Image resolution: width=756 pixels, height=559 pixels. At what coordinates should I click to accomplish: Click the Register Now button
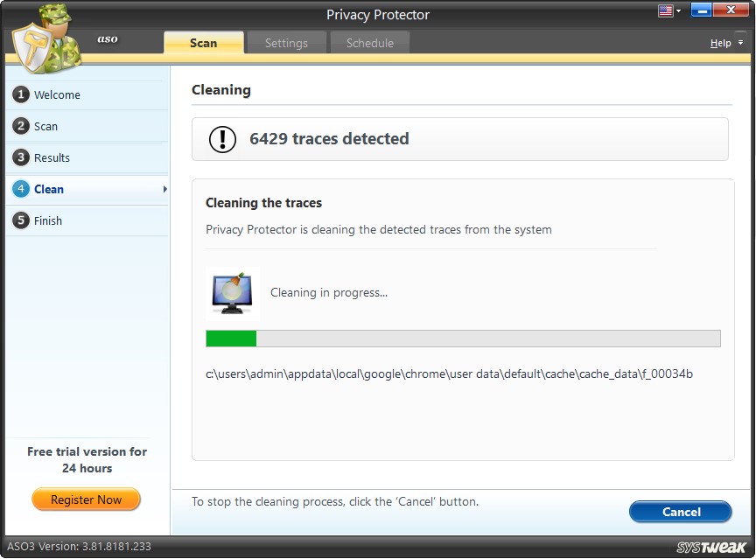pos(85,500)
